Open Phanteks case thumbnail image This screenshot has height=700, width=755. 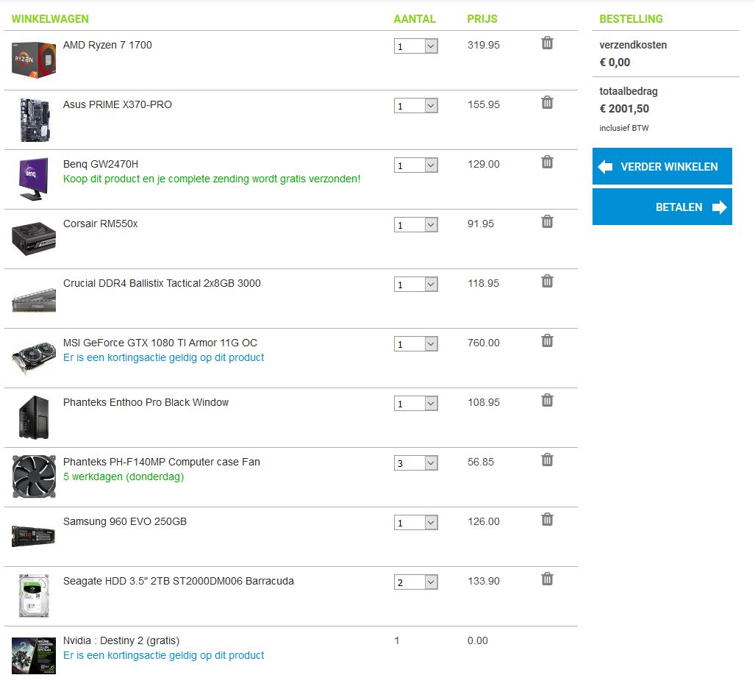[x=34, y=417]
